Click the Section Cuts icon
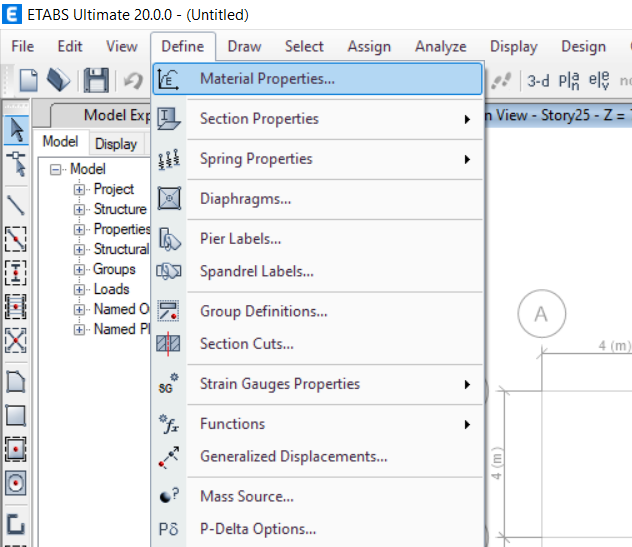 (x=168, y=344)
